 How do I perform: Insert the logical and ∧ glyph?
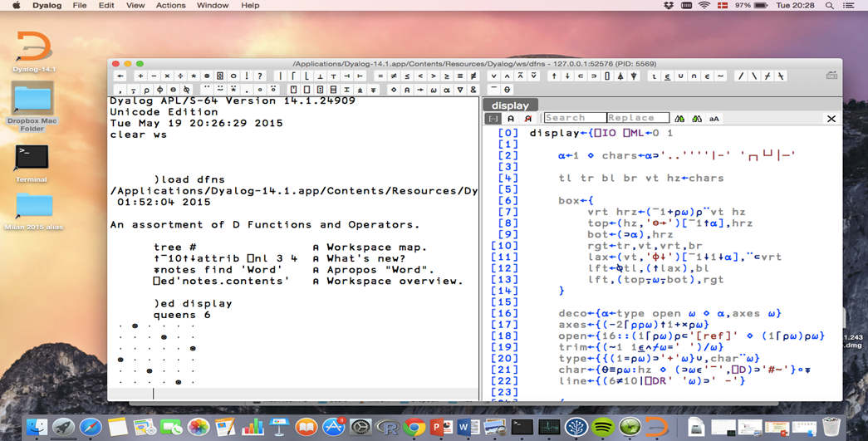(507, 76)
